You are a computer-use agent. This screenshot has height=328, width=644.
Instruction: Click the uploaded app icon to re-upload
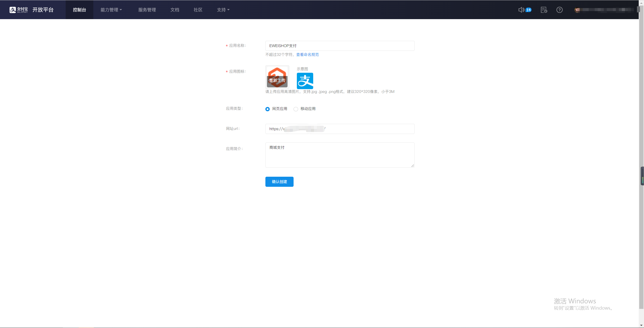coord(277,77)
